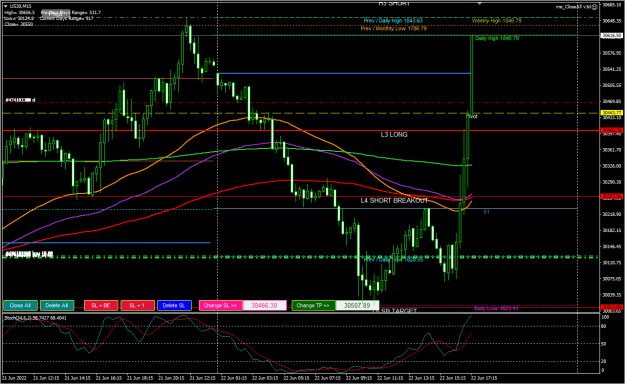Click the Close All button
Screen dimensions: 625x384
(20, 305)
